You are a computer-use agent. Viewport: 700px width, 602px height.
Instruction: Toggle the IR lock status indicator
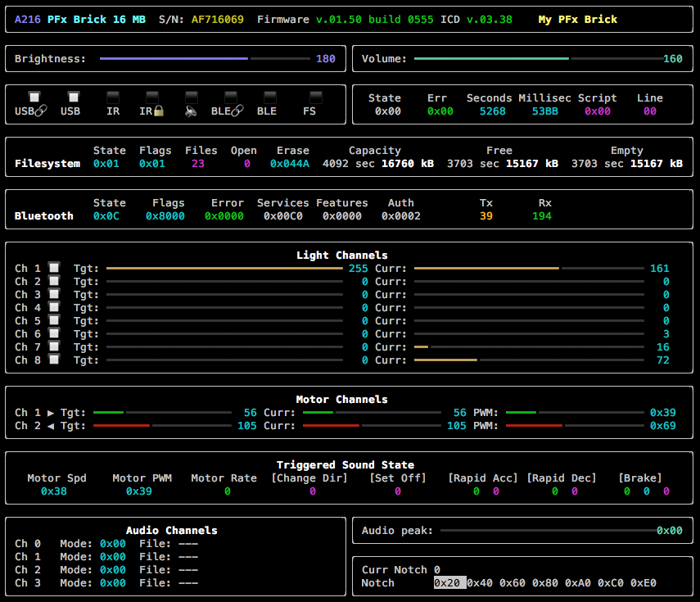click(x=152, y=97)
